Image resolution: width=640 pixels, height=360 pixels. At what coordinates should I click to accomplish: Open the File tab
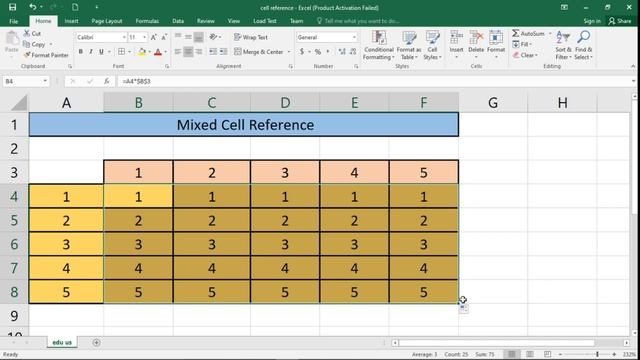pos(13,21)
